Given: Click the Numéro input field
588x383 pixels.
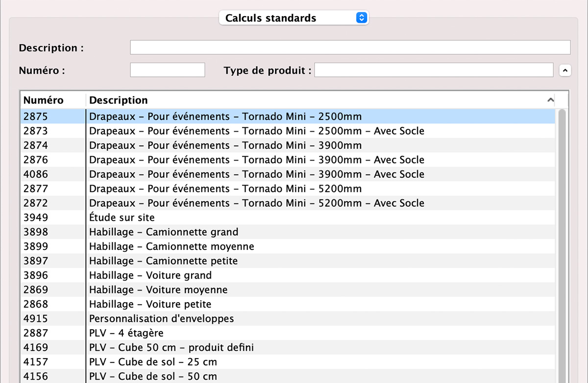Looking at the screenshot, I should coord(167,70).
